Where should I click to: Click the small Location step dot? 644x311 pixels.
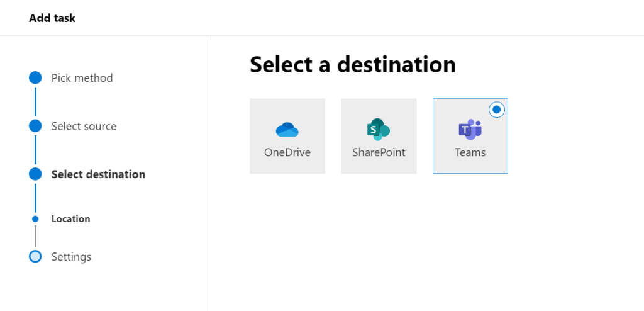[x=35, y=219]
